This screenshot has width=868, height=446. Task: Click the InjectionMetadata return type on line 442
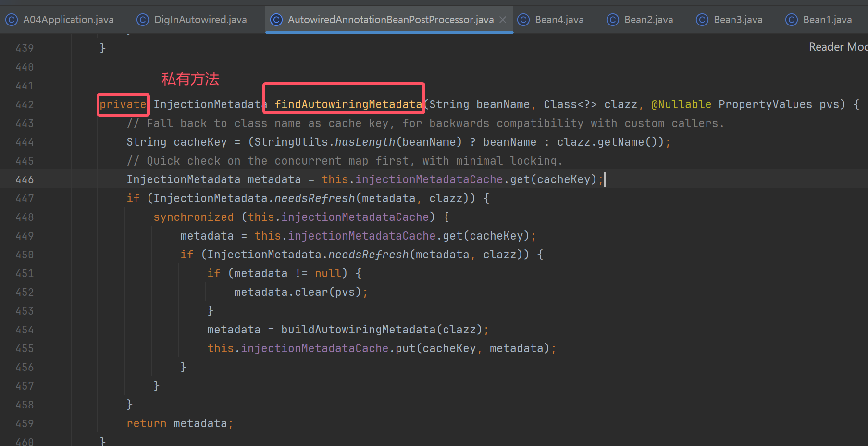coord(210,105)
